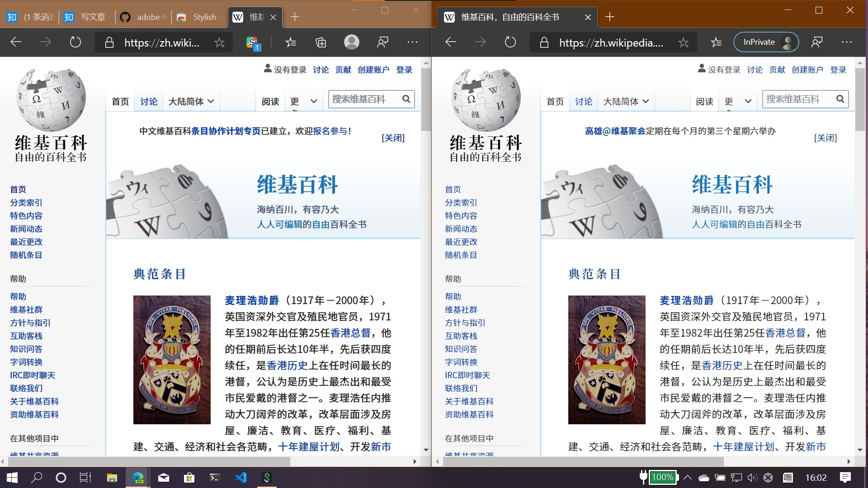Switch to the 写文章 Zhihu tab
Viewport: 868px width, 488px height.
86,17
